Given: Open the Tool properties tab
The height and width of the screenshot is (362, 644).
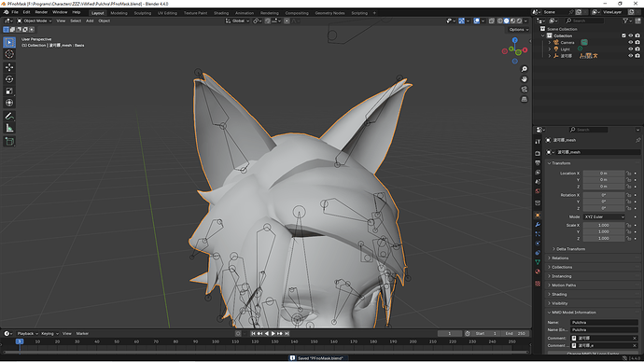Looking at the screenshot, I should (538, 141).
